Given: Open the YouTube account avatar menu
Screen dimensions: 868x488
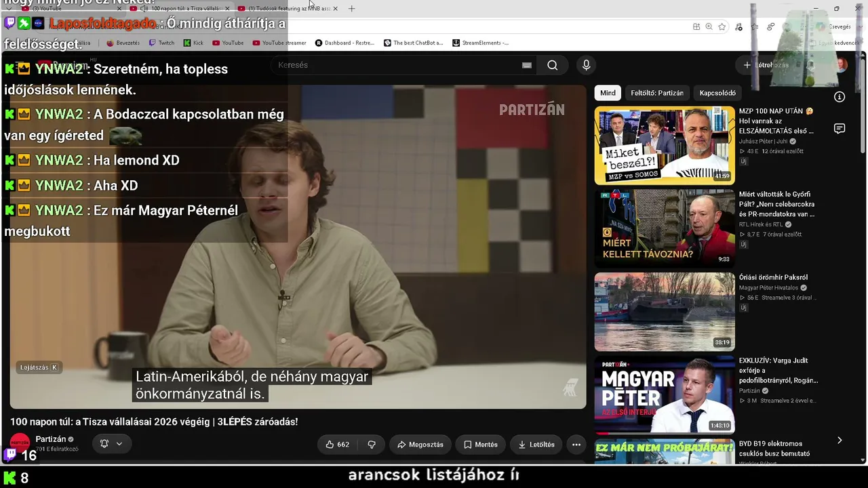Looking at the screenshot, I should 842,65.
